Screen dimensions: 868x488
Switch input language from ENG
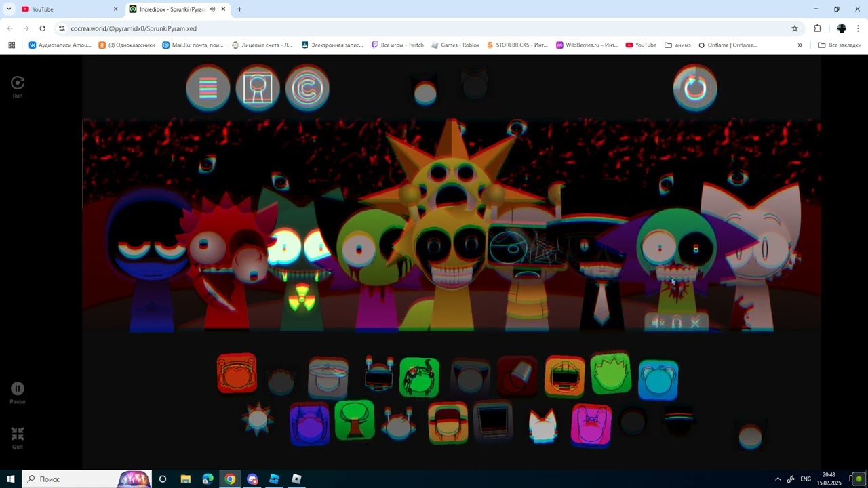click(x=806, y=479)
